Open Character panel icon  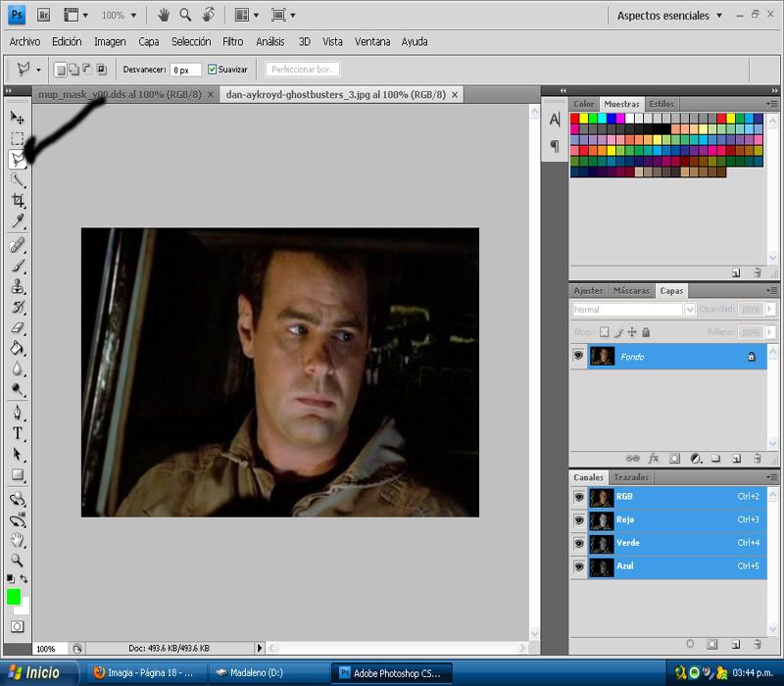pyautogui.click(x=555, y=120)
